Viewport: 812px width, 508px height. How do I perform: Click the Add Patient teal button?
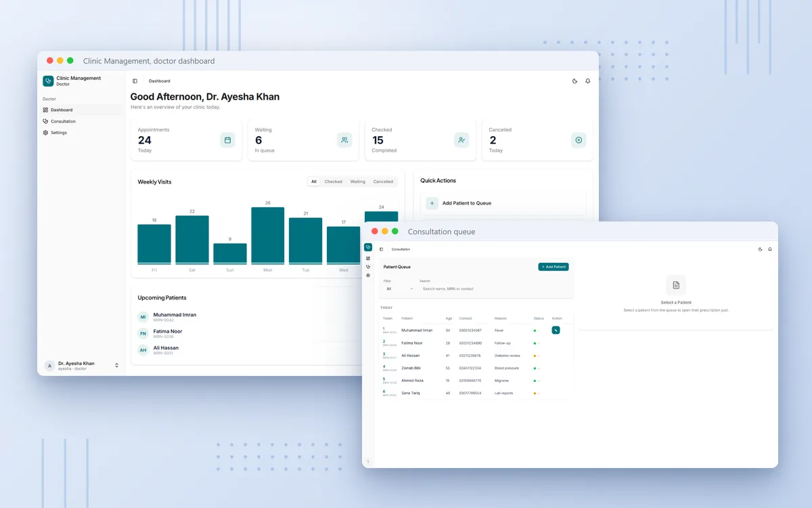tap(554, 267)
